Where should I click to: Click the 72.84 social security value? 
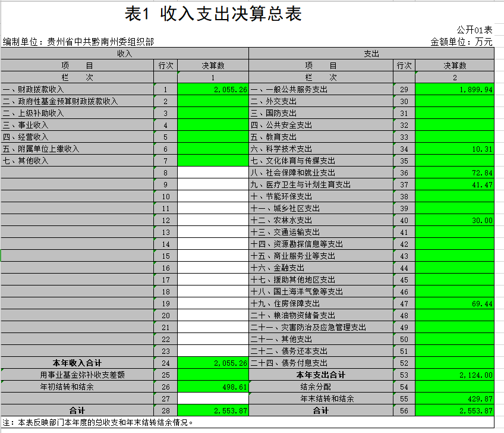[455, 172]
